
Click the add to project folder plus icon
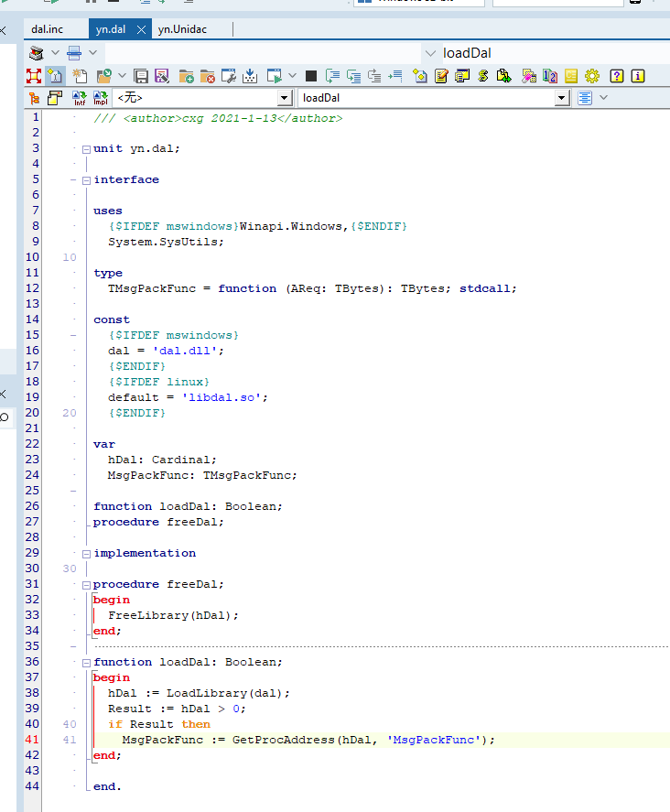click(x=186, y=76)
